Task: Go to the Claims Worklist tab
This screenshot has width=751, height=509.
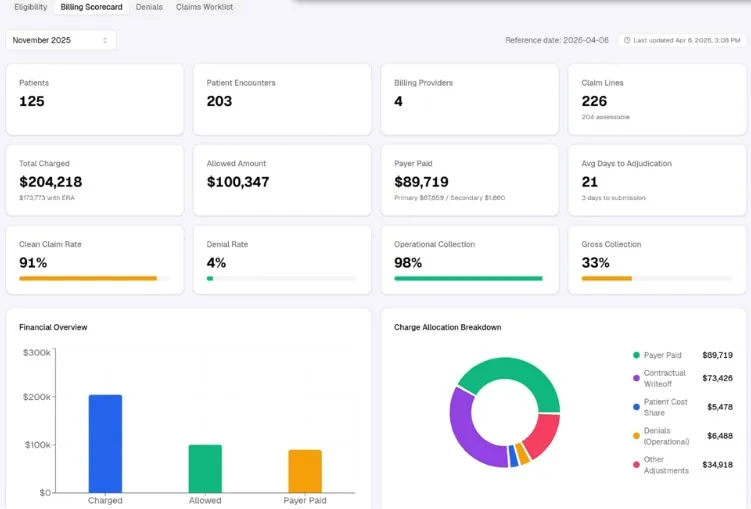Action: tap(205, 7)
